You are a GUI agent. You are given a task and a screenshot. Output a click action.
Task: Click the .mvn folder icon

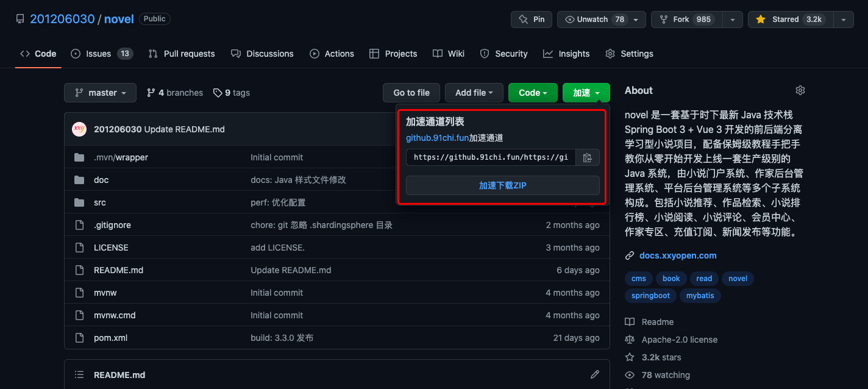(x=79, y=157)
